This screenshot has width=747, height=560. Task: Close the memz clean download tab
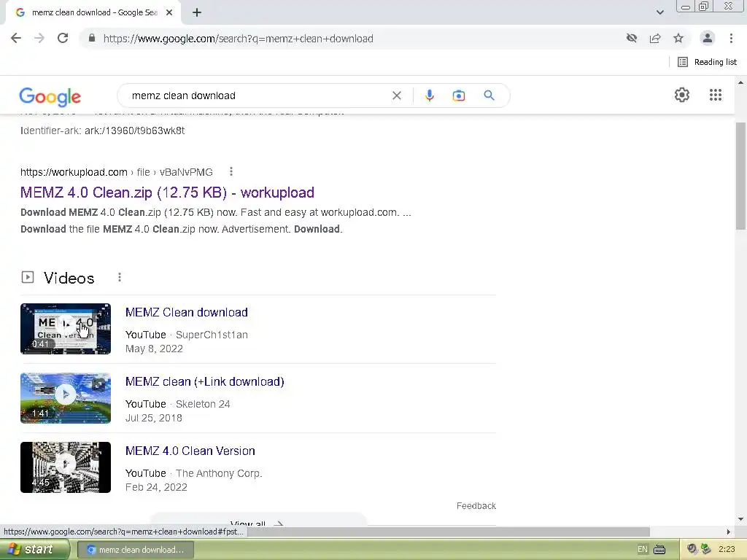169,12
